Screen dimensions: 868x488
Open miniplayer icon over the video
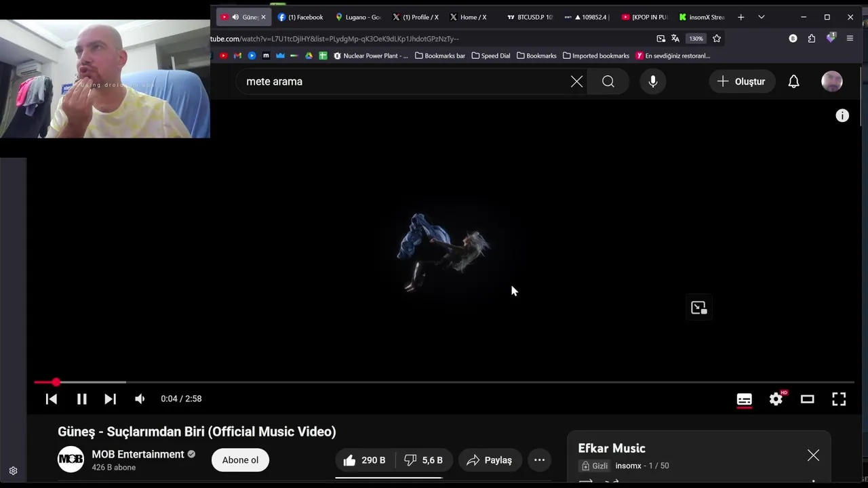698,308
